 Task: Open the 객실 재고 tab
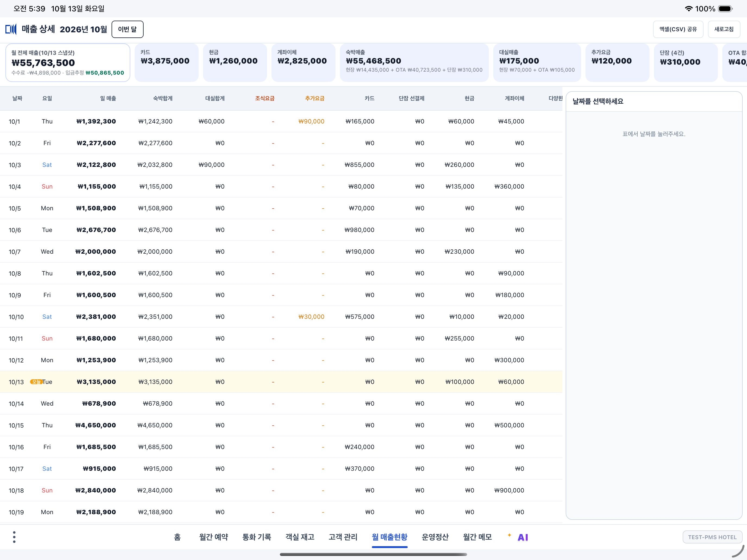click(300, 537)
